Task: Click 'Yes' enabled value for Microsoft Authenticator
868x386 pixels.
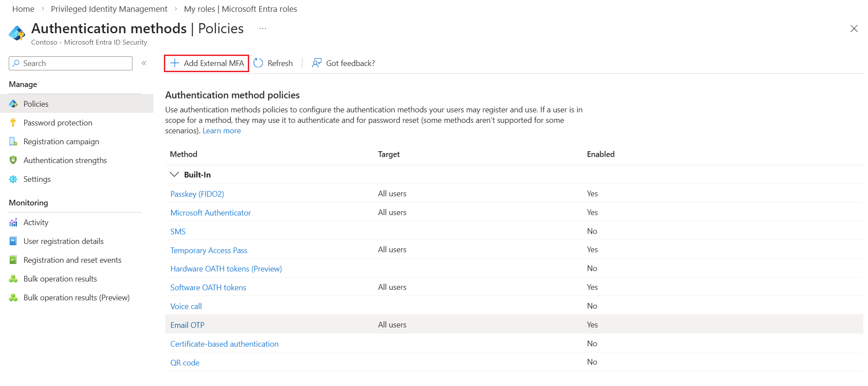Action: [x=592, y=212]
